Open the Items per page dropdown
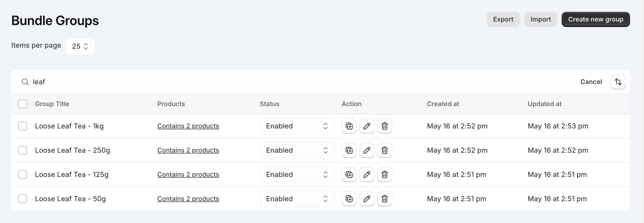 (x=80, y=46)
